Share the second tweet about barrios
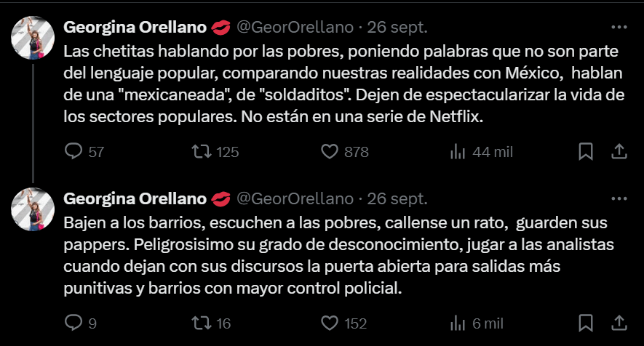 click(619, 323)
